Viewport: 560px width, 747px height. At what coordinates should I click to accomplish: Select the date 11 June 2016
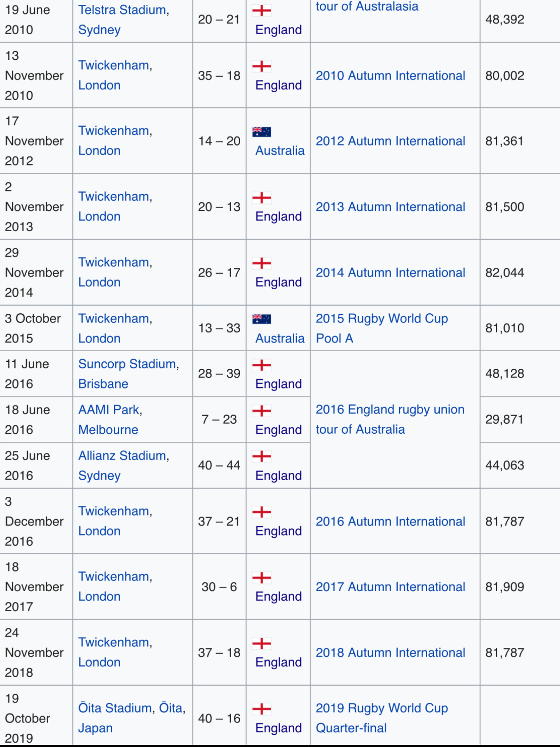click(x=27, y=373)
